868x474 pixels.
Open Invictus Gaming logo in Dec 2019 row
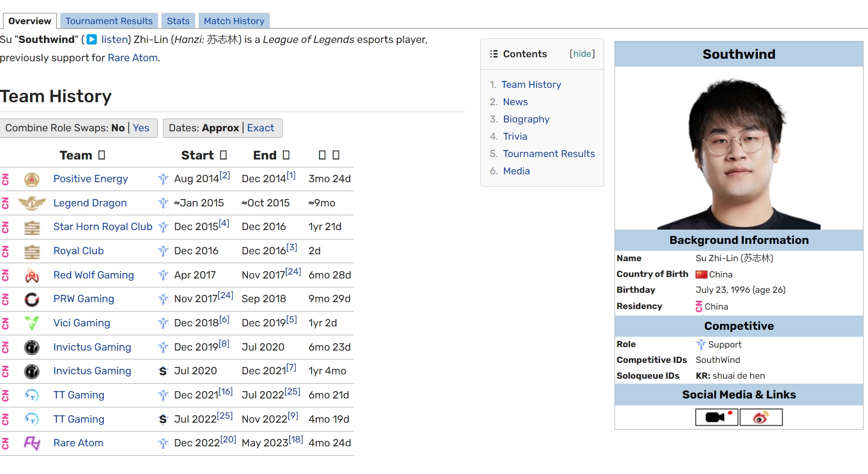coord(32,348)
